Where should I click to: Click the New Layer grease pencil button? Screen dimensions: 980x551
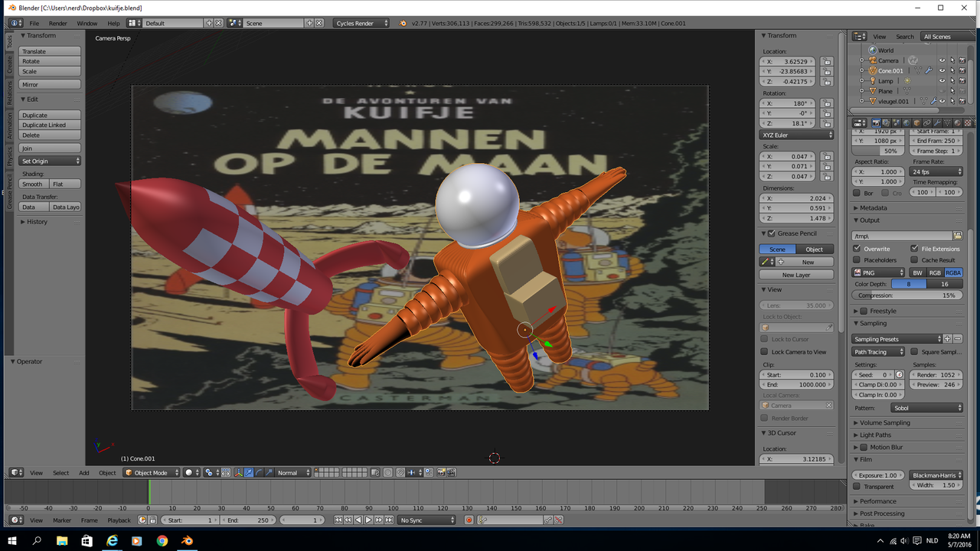pyautogui.click(x=796, y=275)
